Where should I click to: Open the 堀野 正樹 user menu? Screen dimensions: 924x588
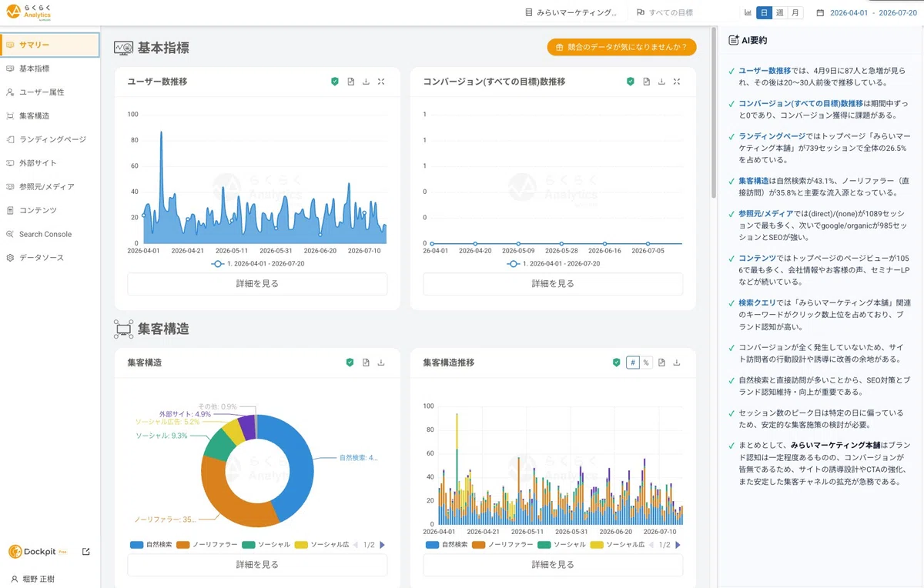pyautogui.click(x=32, y=579)
